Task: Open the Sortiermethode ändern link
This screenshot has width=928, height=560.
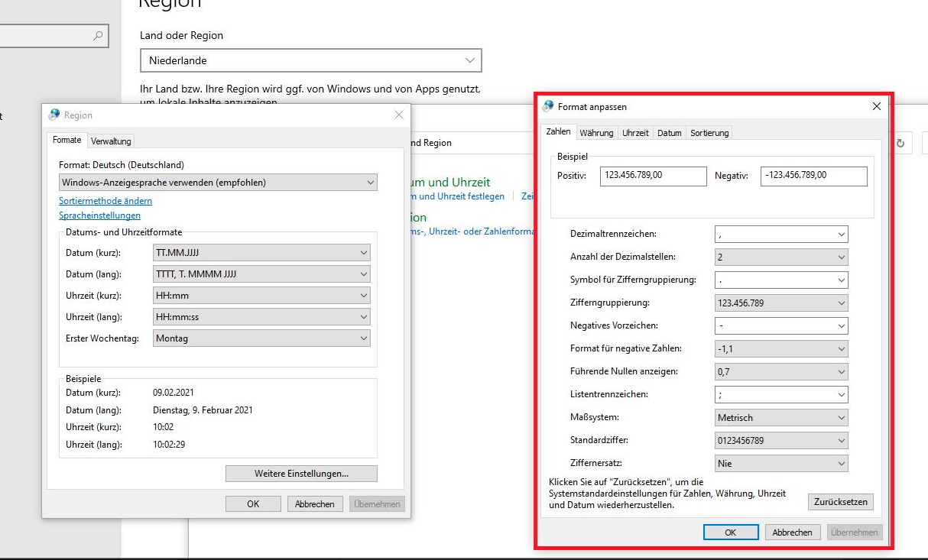Action: pyautogui.click(x=105, y=201)
